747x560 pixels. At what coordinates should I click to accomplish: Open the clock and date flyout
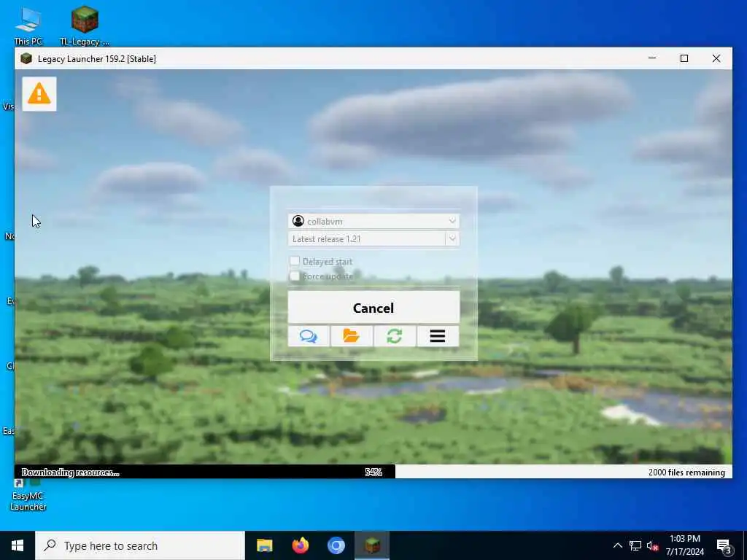684,545
